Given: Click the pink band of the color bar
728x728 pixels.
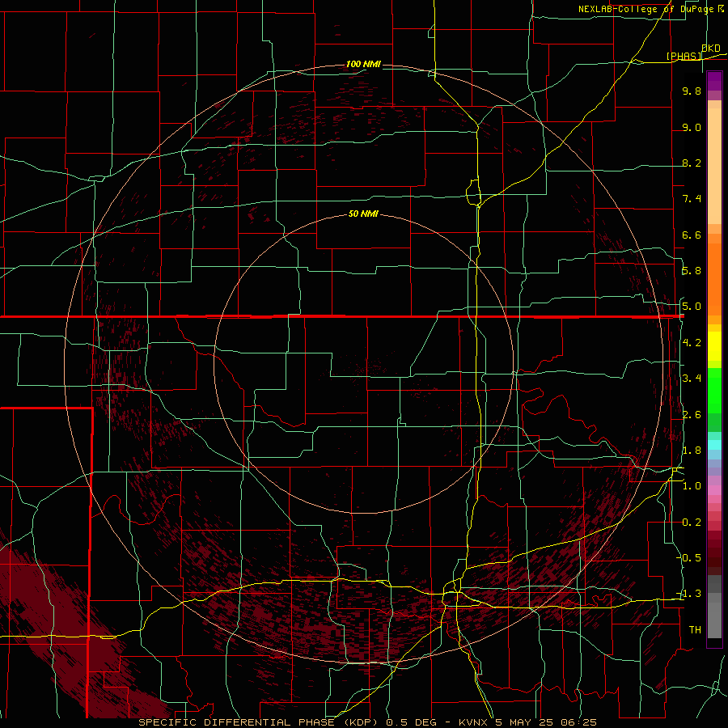Looking at the screenshot, I should tap(714, 490).
